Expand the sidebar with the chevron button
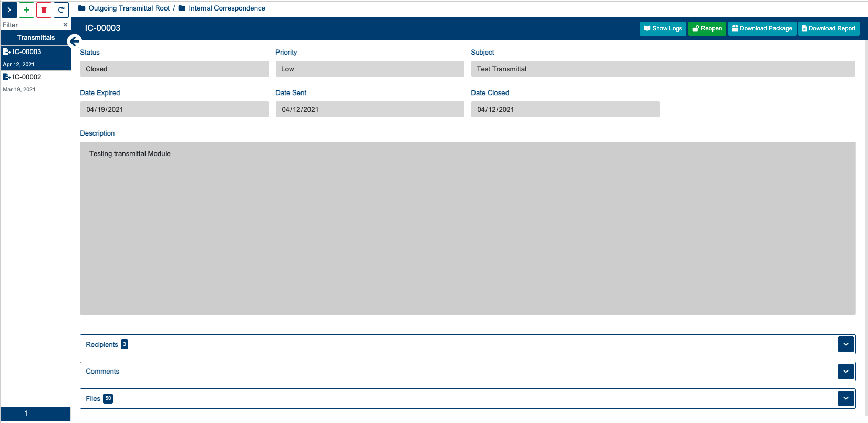This screenshot has height=423, width=868. click(x=9, y=10)
